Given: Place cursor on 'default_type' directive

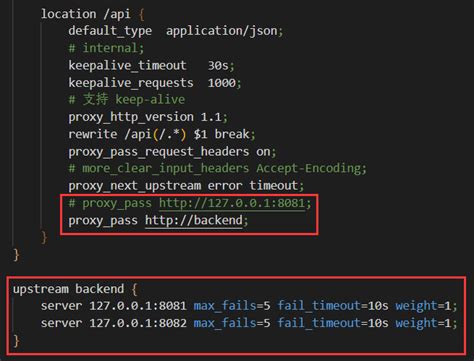Looking at the screenshot, I should tap(110, 31).
